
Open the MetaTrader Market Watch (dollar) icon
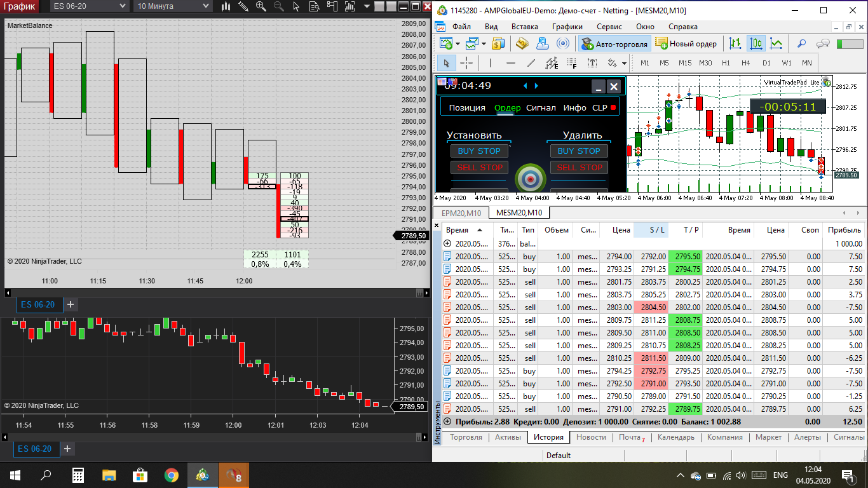[498, 43]
